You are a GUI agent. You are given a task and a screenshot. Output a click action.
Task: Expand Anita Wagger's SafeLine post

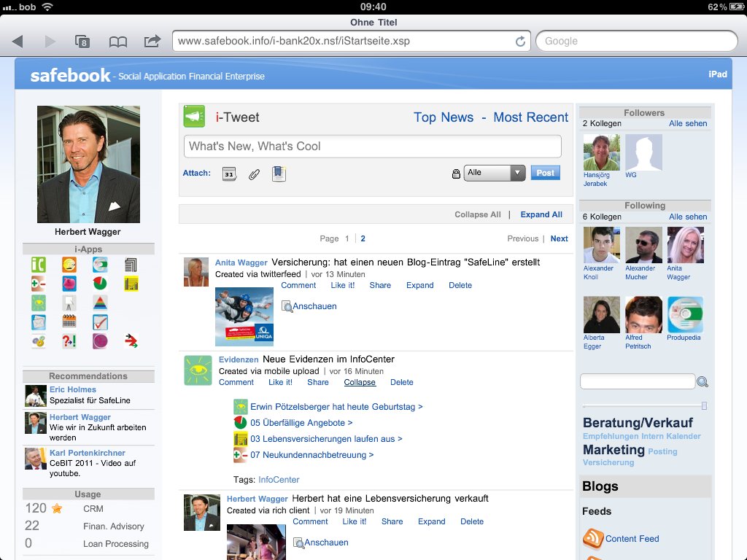[x=419, y=285]
